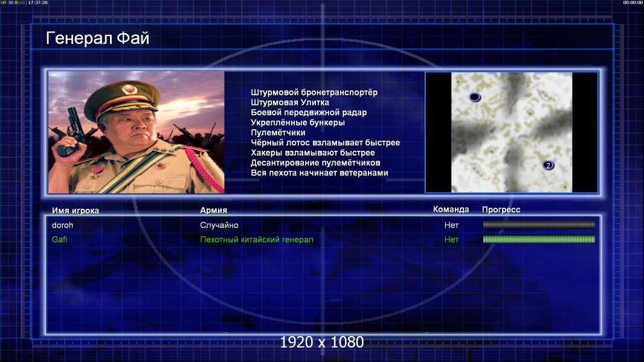Click the General Fai portrait image
Image resolution: width=644 pixels, height=362 pixels.
pos(137,132)
